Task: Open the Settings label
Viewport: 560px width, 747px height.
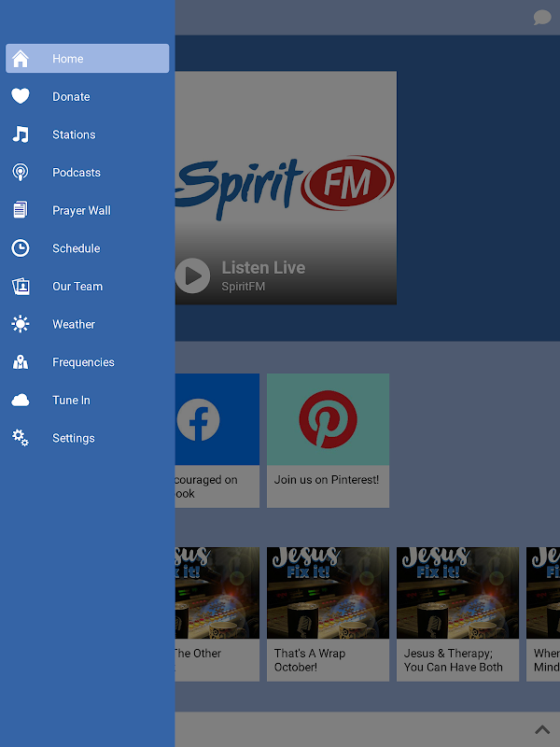Action: [74, 438]
